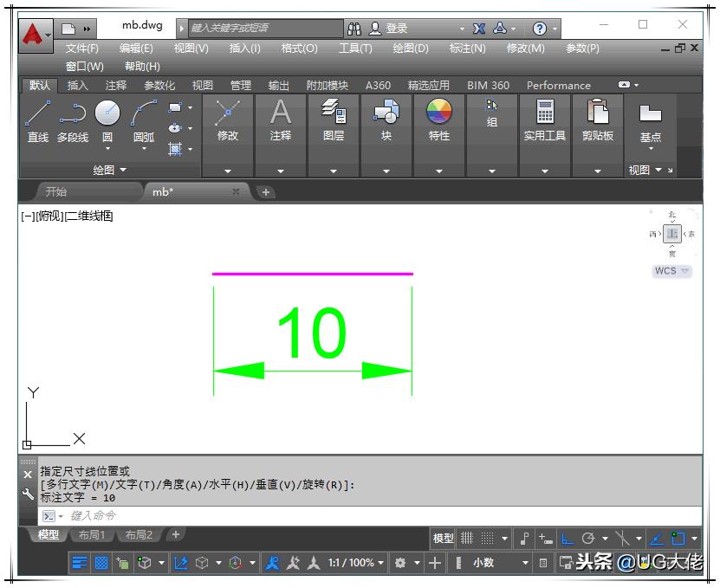Image resolution: width=720 pixels, height=588 pixels.
Task: Open the 格式(O) menu
Action: 298,48
